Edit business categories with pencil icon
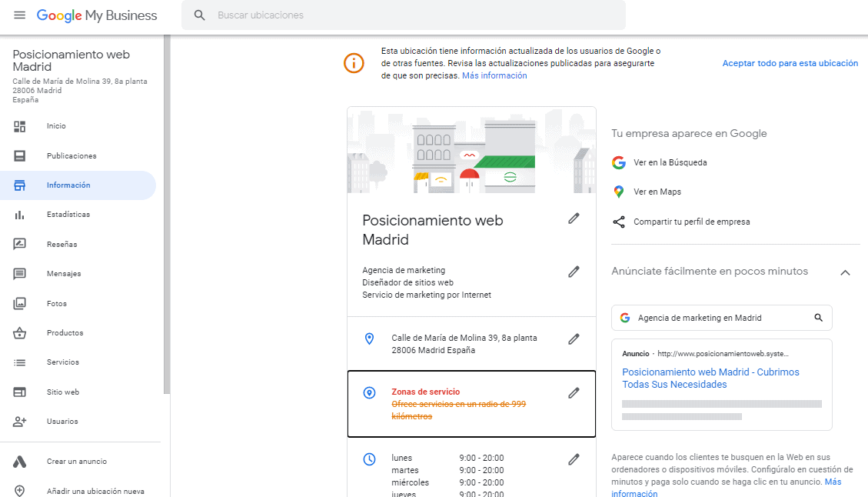Viewport: 868px width, 497px height. tap(574, 272)
